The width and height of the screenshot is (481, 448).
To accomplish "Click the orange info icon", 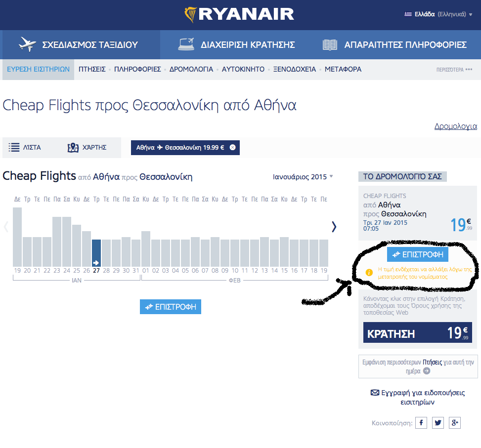I will (x=369, y=273).
